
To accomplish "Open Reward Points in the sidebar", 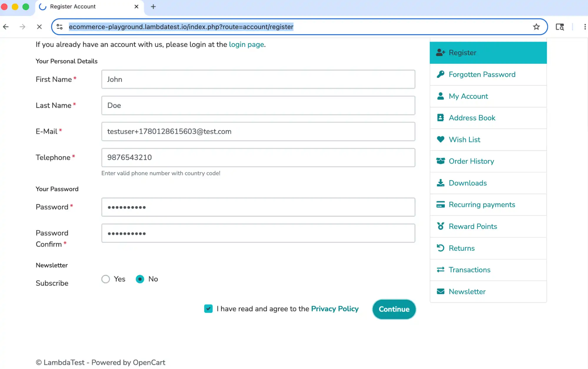I will (x=488, y=226).
